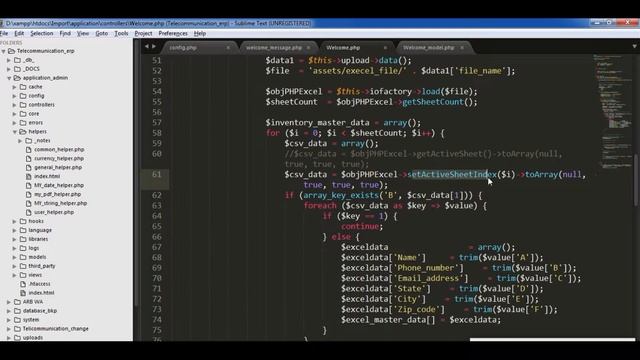Click the general_helper.php file icon

[x=29, y=167]
